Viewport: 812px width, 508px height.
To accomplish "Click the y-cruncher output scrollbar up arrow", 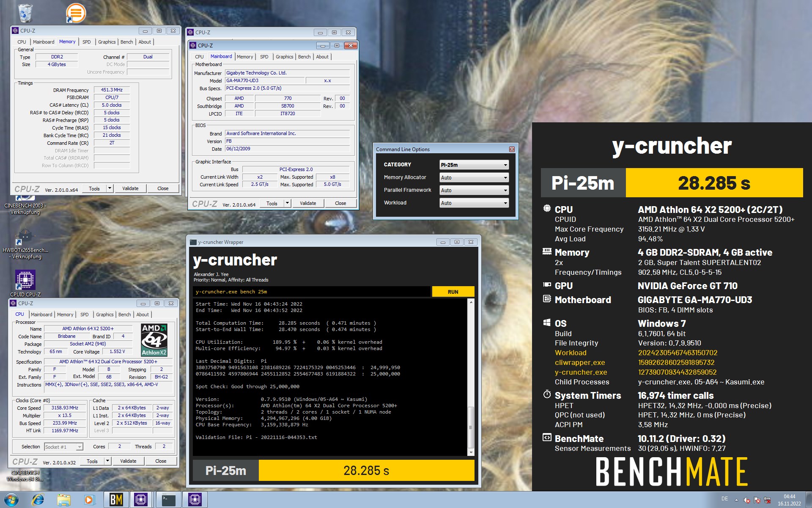I will point(471,302).
